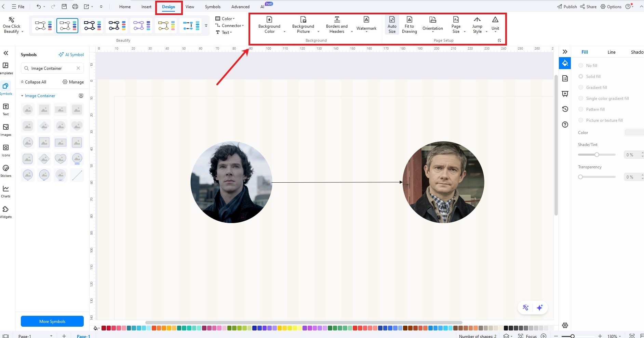The width and height of the screenshot is (644, 338).
Task: Expand the beautify styles gallery arrow
Action: click(x=206, y=26)
